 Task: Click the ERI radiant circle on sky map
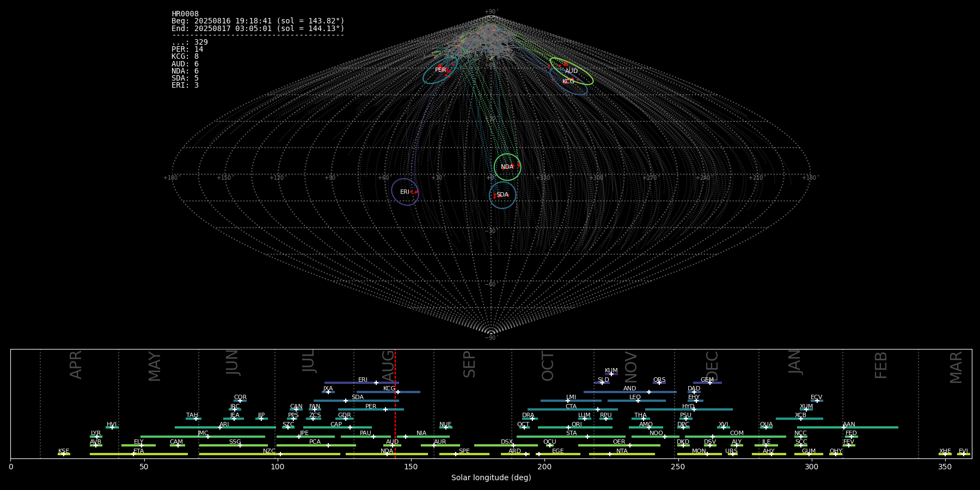405,192
